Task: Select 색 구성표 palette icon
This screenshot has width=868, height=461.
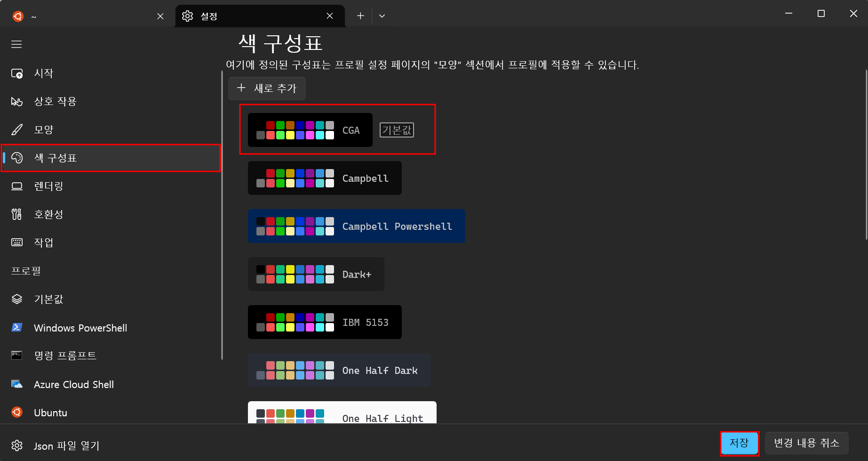Action: coord(17,158)
